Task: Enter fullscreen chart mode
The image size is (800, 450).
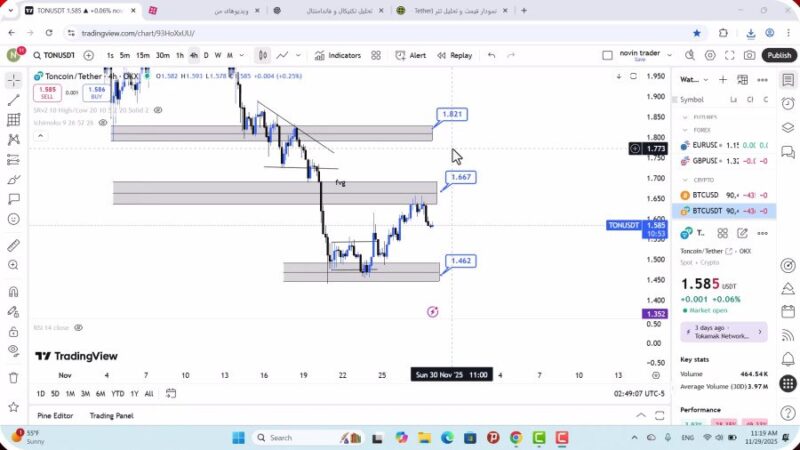Action: coord(730,56)
